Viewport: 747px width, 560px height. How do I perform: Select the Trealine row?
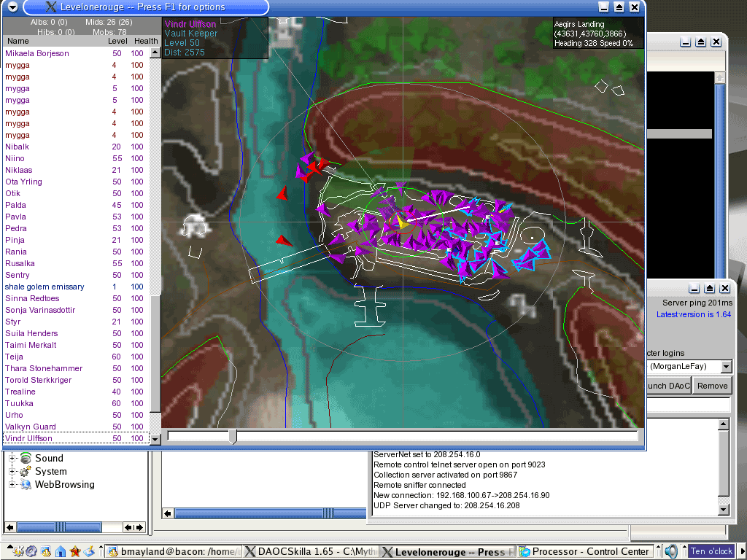(76, 392)
